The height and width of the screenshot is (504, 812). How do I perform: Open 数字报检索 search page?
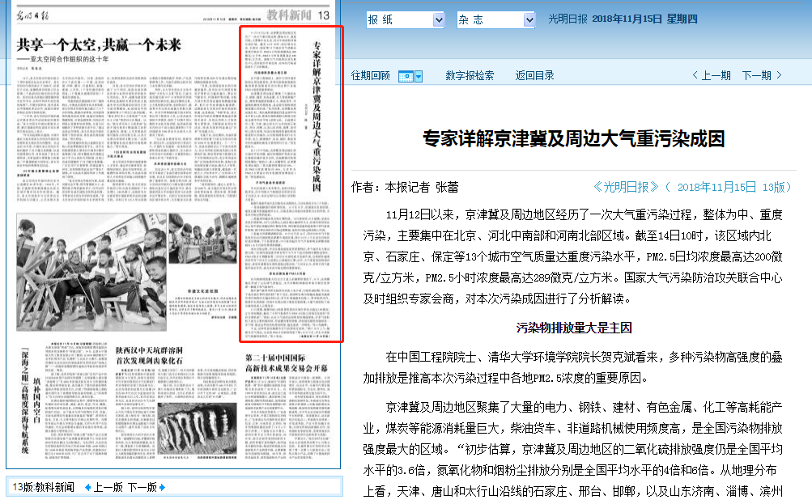point(470,76)
